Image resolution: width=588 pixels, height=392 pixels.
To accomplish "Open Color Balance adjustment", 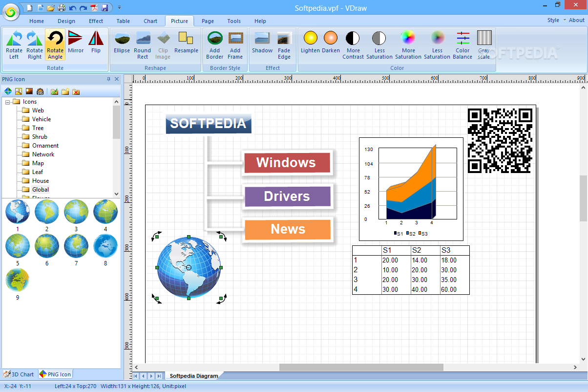I will pyautogui.click(x=462, y=44).
